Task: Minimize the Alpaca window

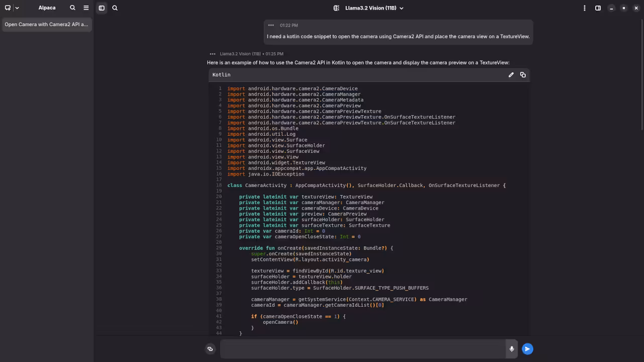Action: pyautogui.click(x=611, y=8)
